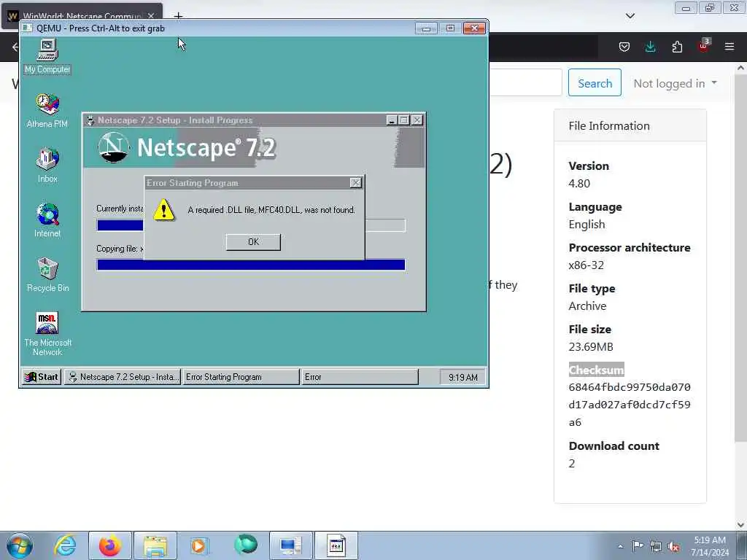This screenshot has width=747, height=560.
Task: Open The Microsoft Network icon
Action: (x=47, y=334)
